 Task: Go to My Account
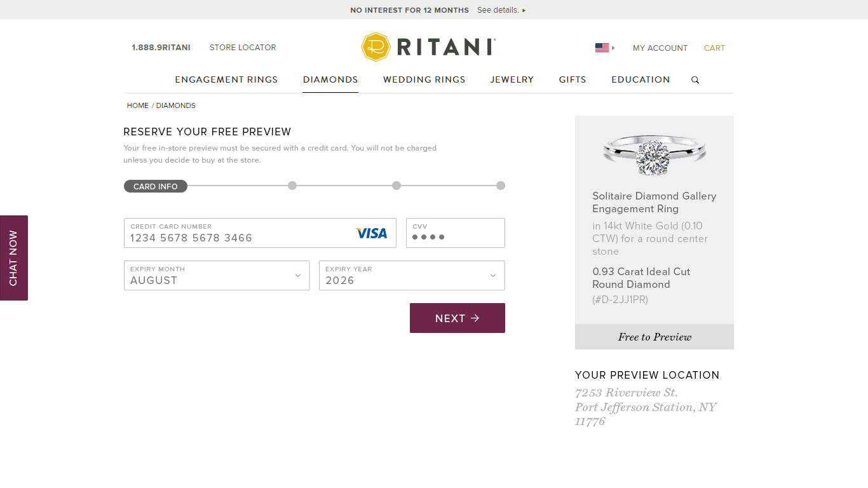click(x=660, y=48)
